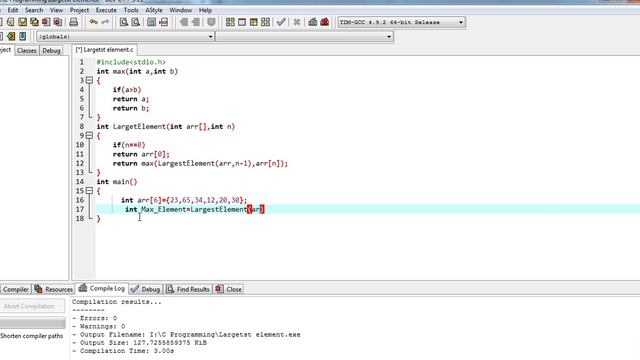Click the Save file floppy icon
Screen dimensions: 640x360
tap(22, 22)
